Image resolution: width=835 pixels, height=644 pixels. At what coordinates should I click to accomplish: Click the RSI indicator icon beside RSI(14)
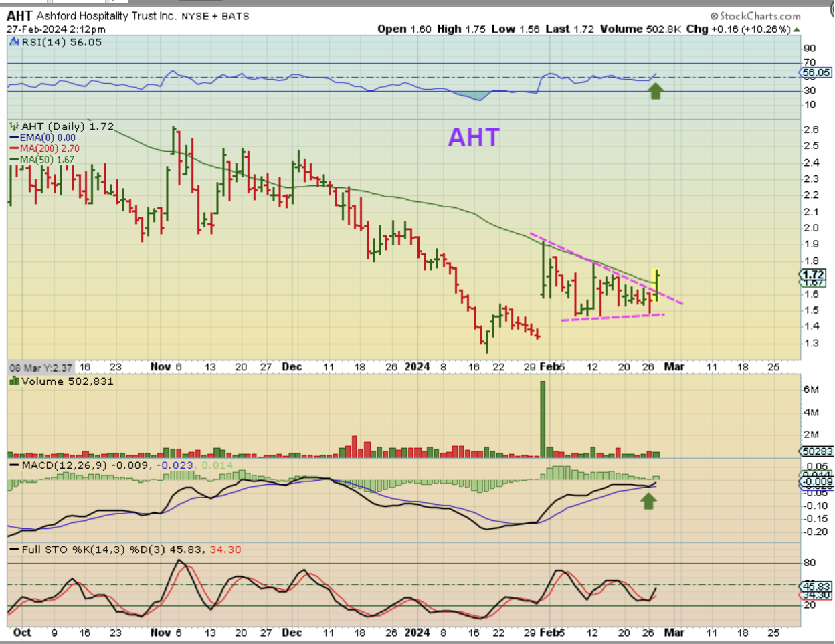point(14,42)
